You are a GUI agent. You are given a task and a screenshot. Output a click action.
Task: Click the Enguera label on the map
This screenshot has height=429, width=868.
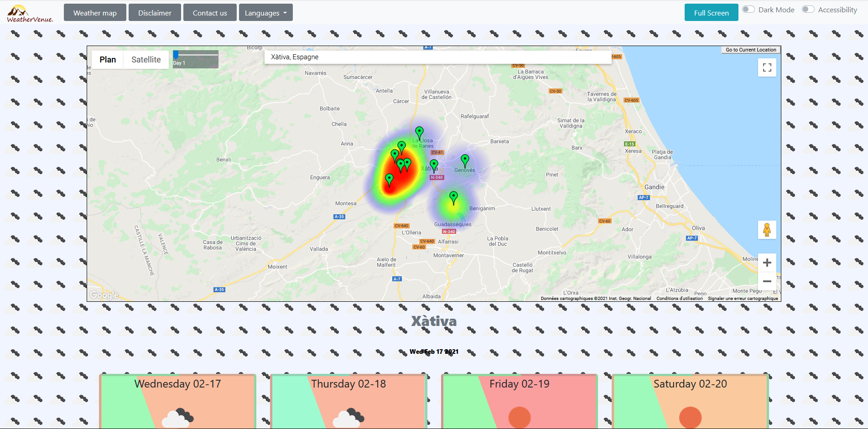pyautogui.click(x=320, y=177)
